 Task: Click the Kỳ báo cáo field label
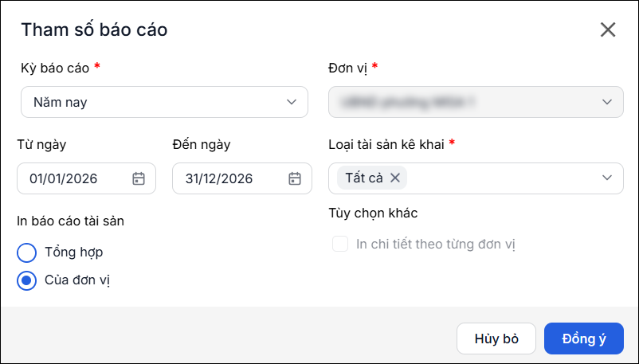55,68
